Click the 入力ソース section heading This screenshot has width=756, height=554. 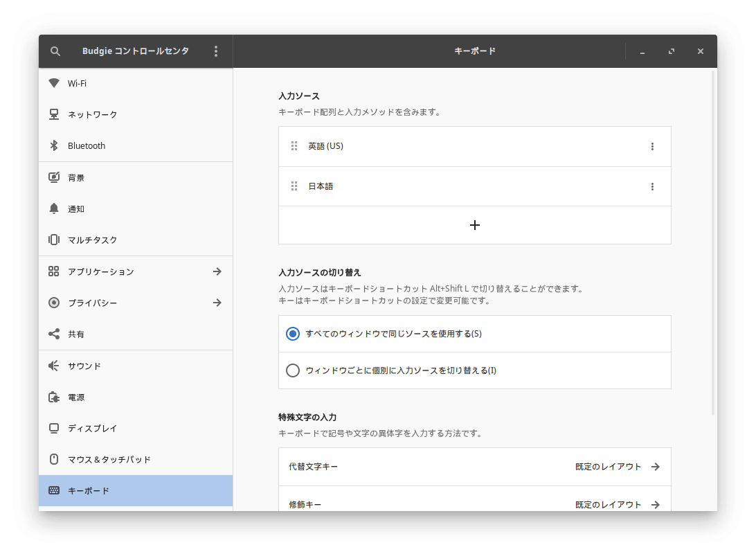pos(299,96)
